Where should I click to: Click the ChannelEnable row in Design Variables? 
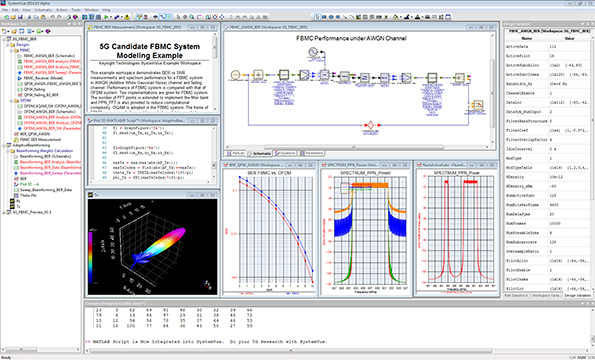tap(547, 93)
